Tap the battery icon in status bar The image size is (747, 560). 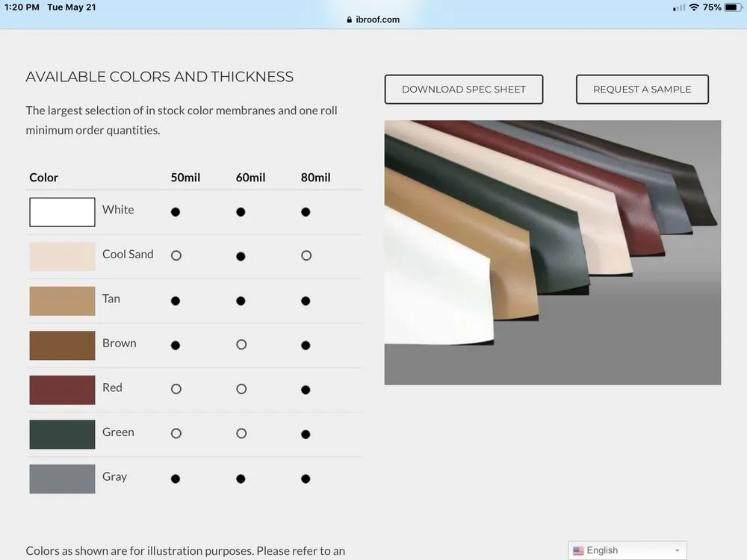point(734,7)
